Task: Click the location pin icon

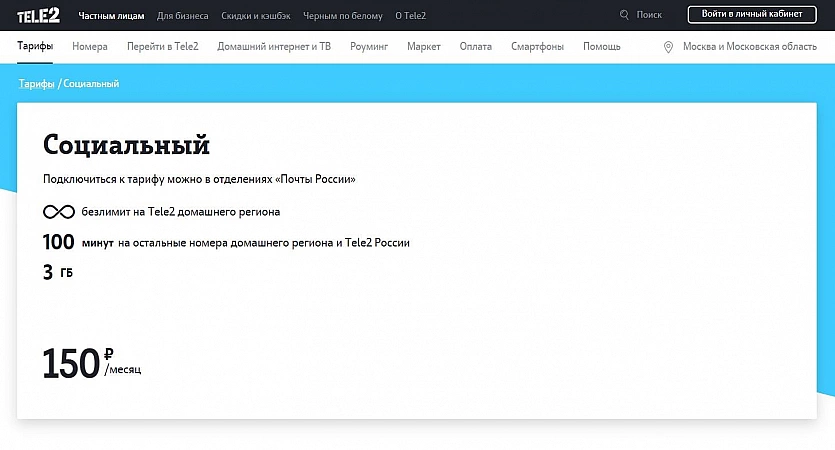Action: point(669,47)
